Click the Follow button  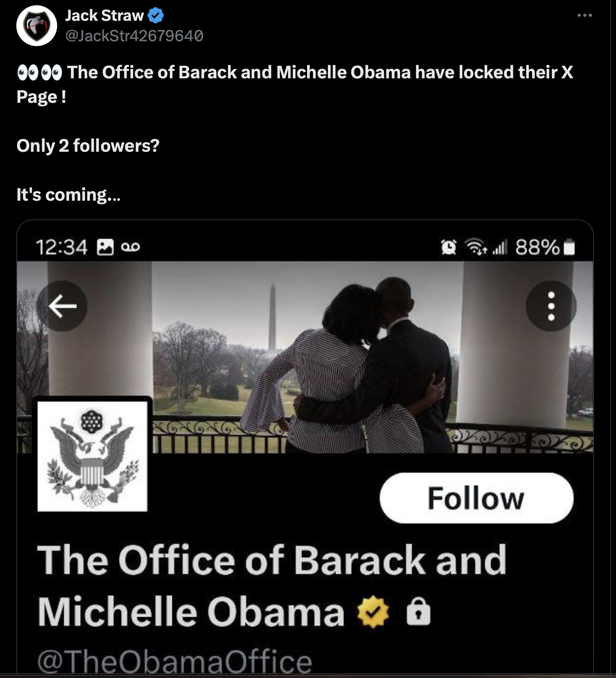click(476, 498)
